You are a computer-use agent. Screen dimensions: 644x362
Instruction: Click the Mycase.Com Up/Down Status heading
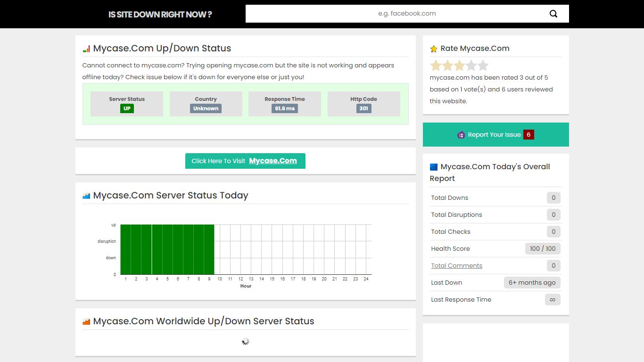click(x=162, y=49)
